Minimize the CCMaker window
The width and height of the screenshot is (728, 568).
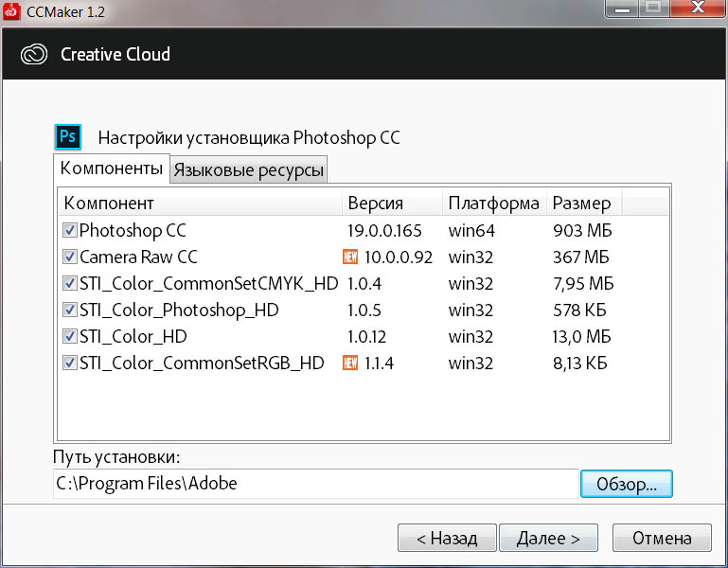pos(622,8)
